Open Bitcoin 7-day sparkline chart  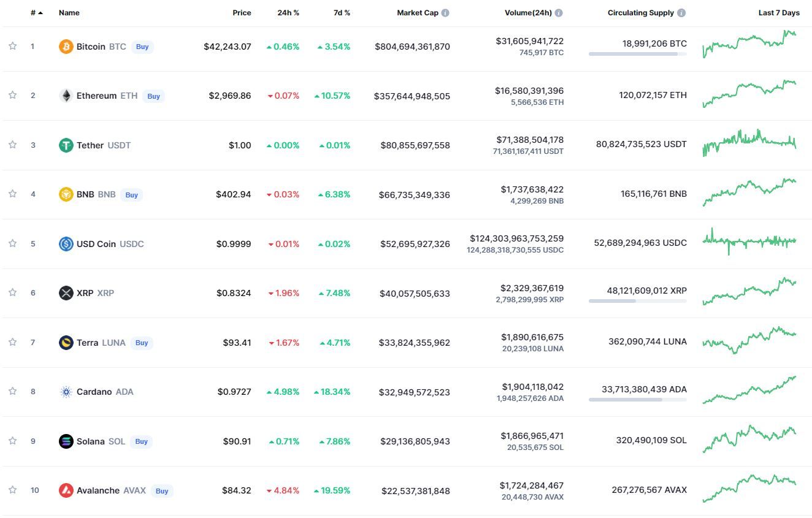point(749,44)
